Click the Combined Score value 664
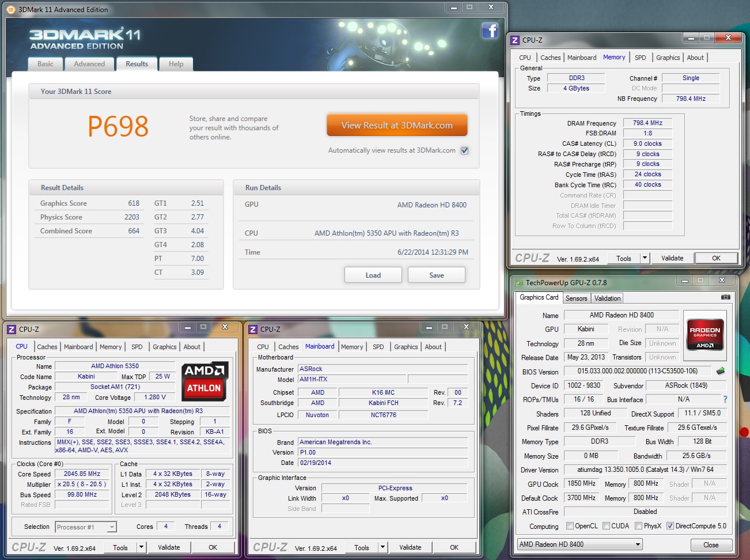Image resolution: width=750 pixels, height=560 pixels. click(134, 231)
